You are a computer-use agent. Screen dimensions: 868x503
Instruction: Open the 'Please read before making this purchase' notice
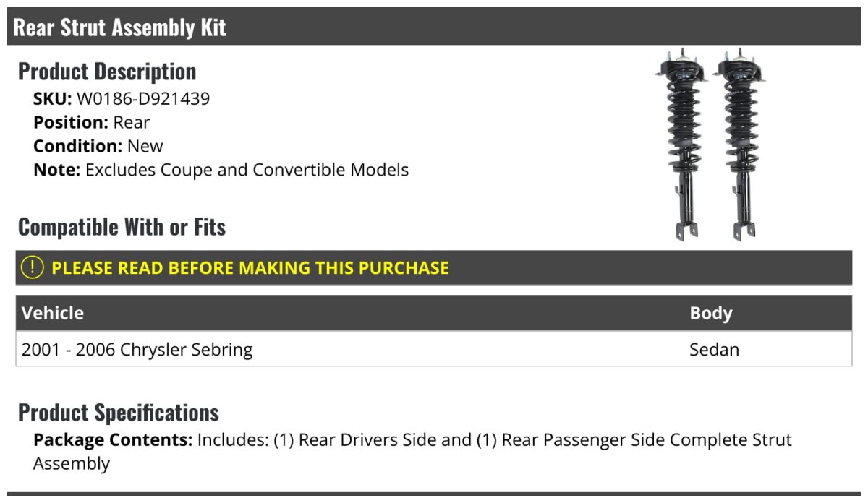[x=250, y=268]
